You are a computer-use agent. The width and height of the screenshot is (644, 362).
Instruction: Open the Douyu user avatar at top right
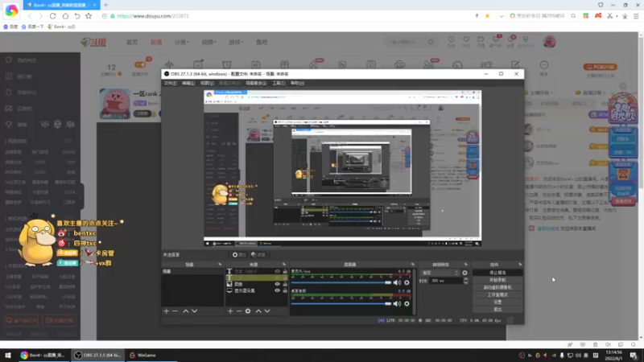point(550,42)
